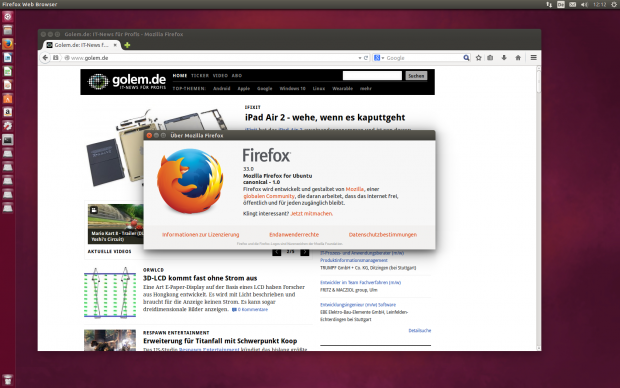
Task: Show bookmarks list icon in toolbar
Action: click(490, 58)
